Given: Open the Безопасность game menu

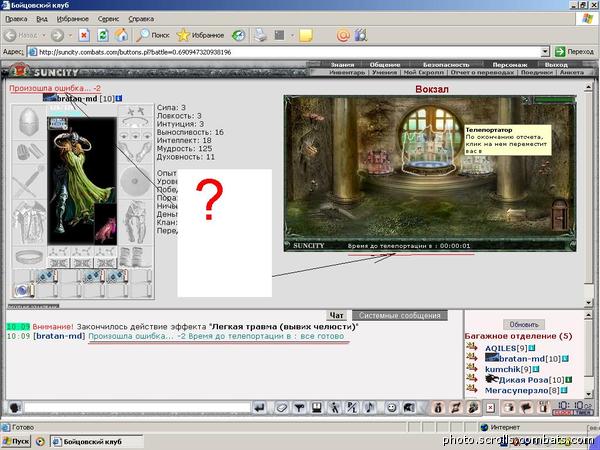Looking at the screenshot, I should [x=446, y=65].
